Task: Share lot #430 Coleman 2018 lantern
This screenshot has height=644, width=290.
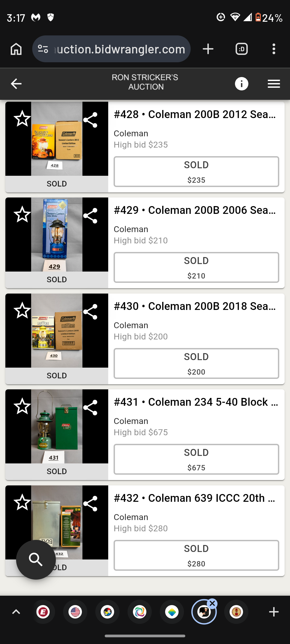Action: (90, 312)
